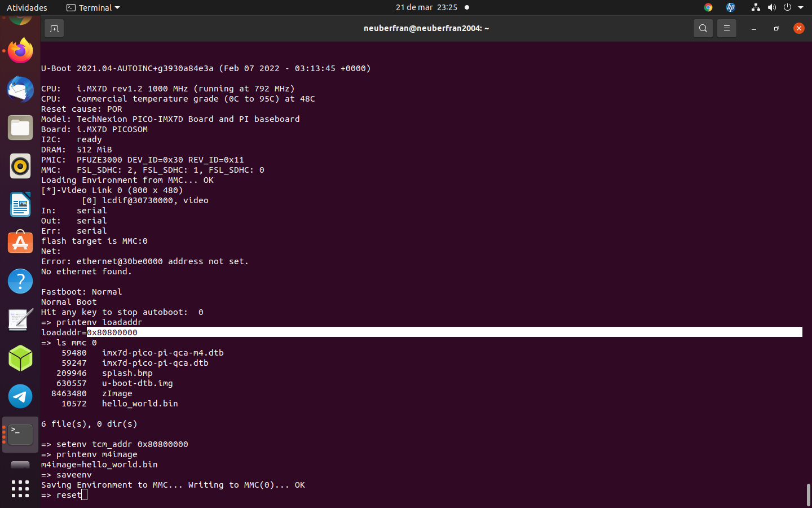Open the Text Editor from dock
Viewport: 812px width, 508px height.
20,319
